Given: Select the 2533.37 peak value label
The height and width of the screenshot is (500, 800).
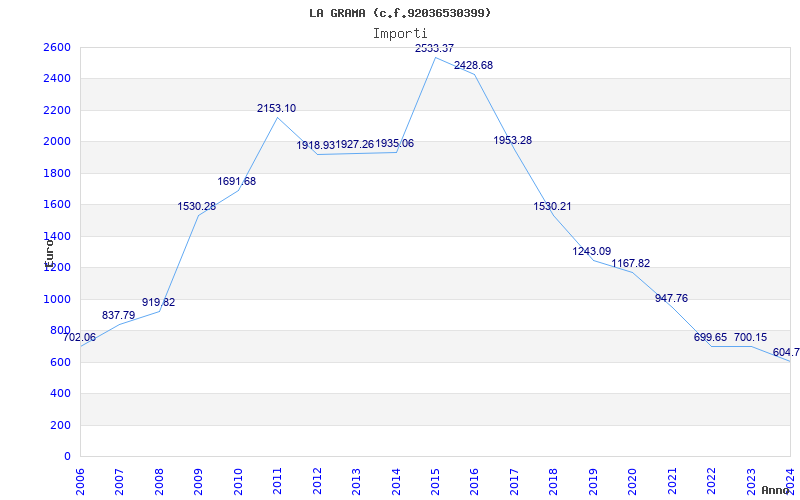Looking at the screenshot, I should pos(434,48).
